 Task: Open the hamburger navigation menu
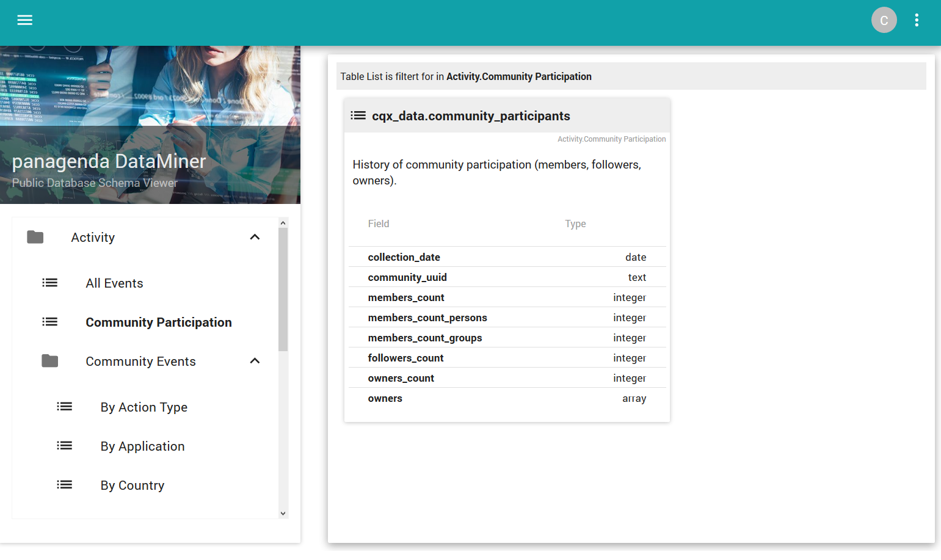point(25,20)
